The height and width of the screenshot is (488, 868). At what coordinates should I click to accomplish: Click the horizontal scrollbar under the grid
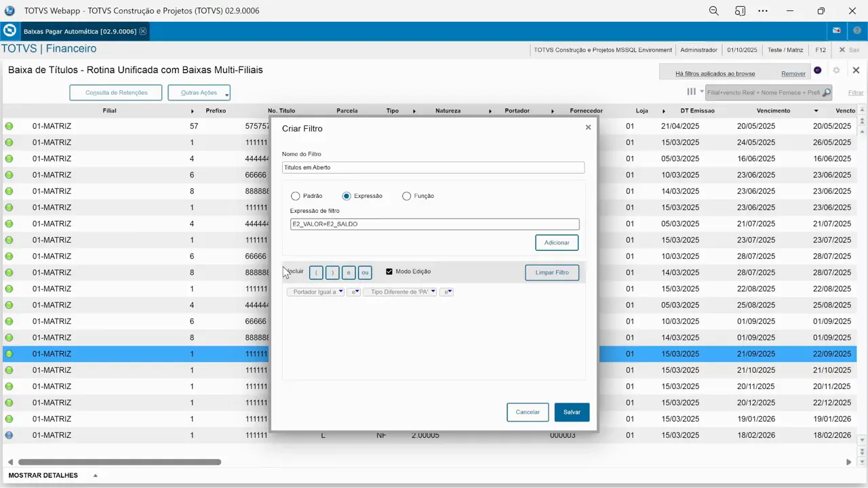click(119, 462)
